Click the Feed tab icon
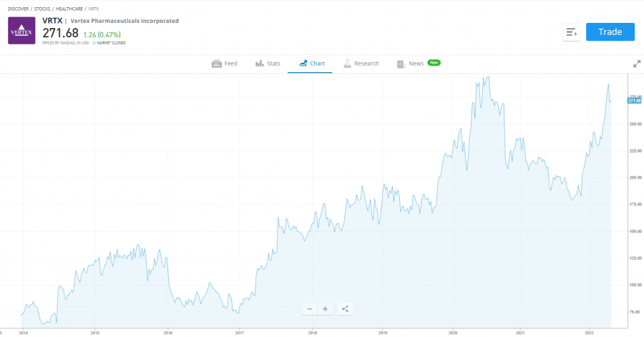Screen dimensions: 644x337 tap(216, 64)
